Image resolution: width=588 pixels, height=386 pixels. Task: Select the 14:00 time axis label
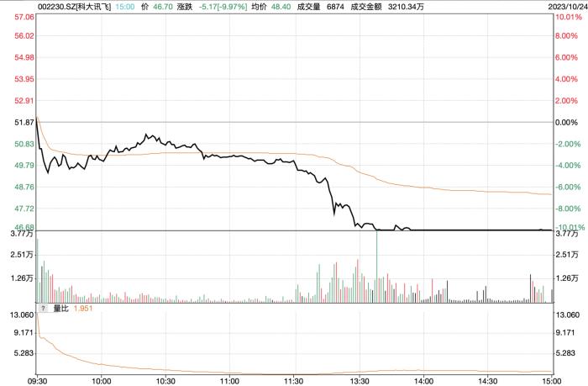click(x=423, y=381)
